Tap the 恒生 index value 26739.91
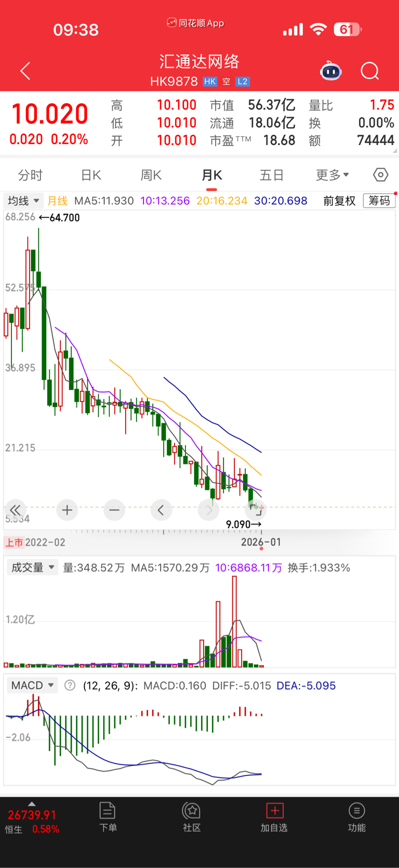399x868 pixels. [x=32, y=815]
